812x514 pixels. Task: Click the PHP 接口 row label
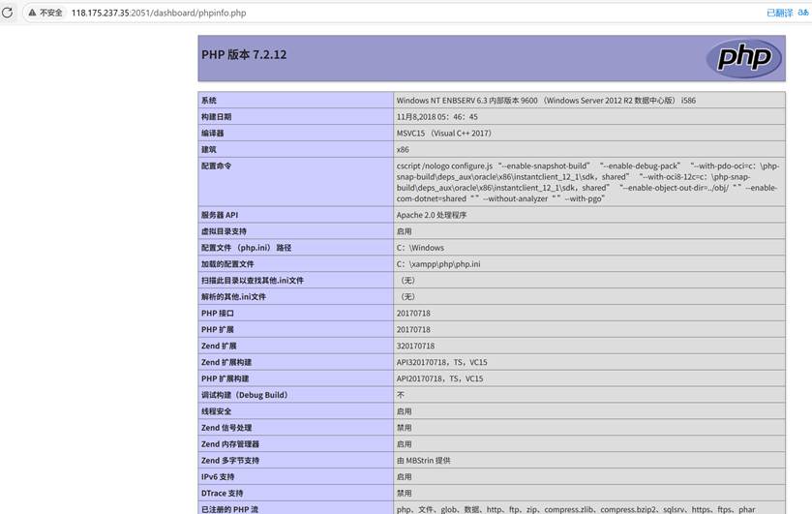[218, 314]
